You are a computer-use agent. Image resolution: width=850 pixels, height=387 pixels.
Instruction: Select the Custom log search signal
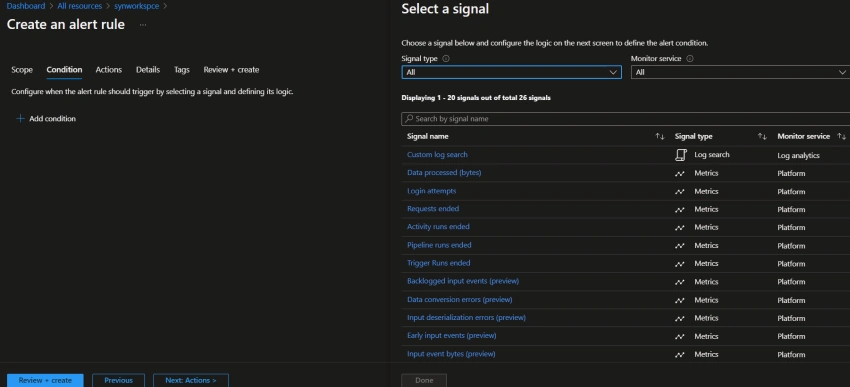tap(437, 154)
